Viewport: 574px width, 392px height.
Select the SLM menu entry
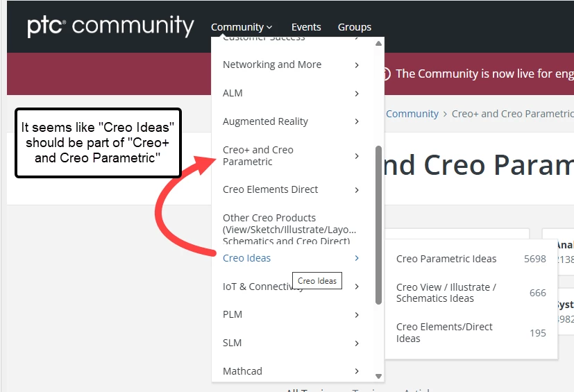point(232,343)
